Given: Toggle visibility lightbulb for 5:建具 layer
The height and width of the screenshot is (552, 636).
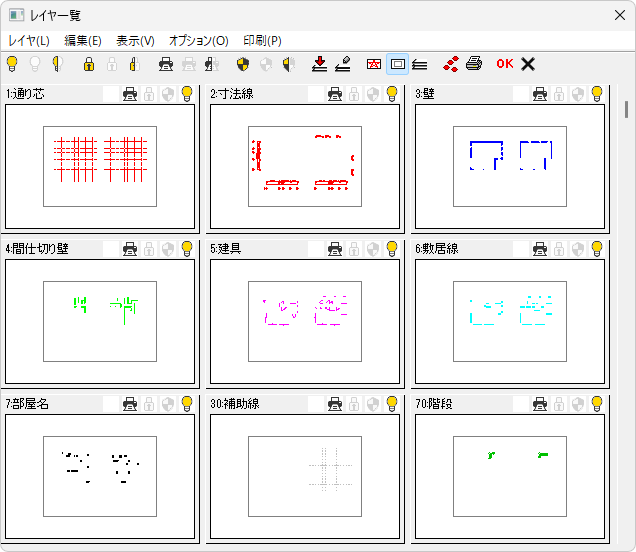Looking at the screenshot, I should [x=392, y=249].
